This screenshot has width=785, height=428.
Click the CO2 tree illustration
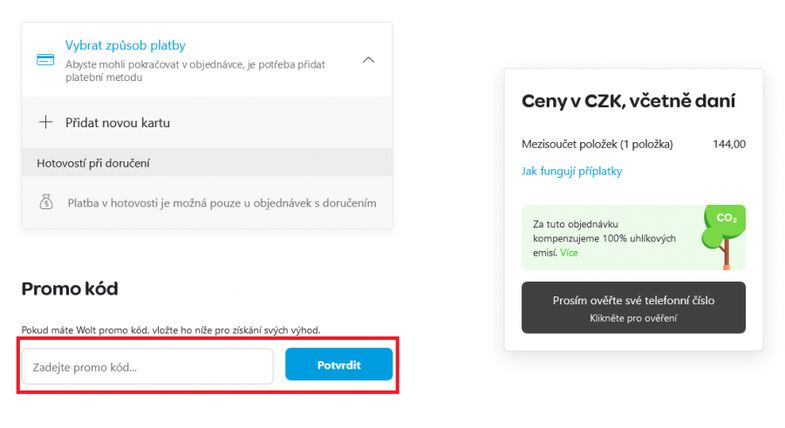point(723,237)
